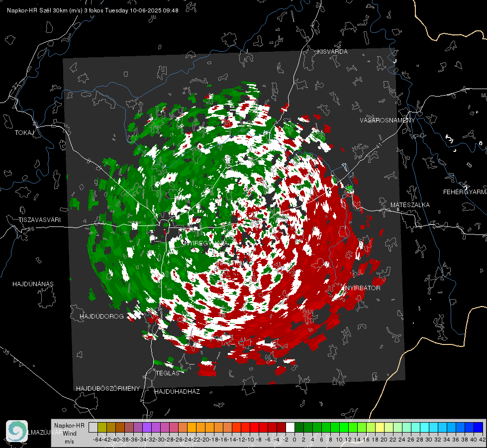Pick the dark blue swatch between 40 and 42
The height and width of the screenshot is (448, 487).
[479, 427]
